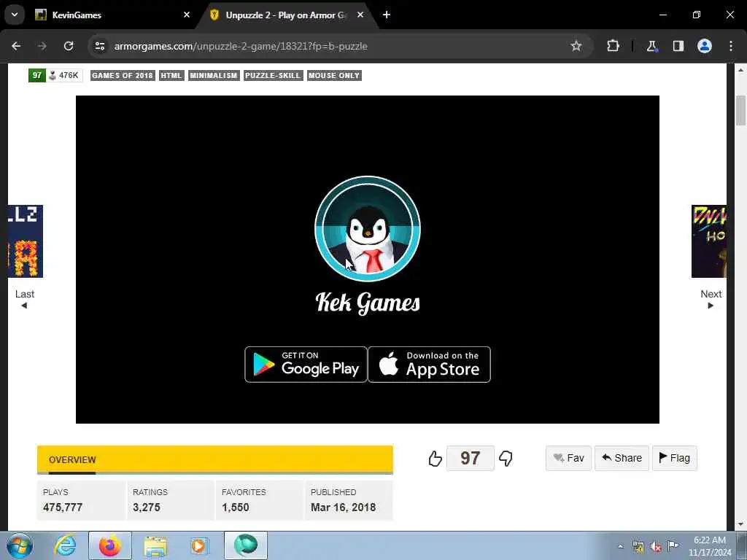The image size is (747, 560).
Task: Open the Windows Start menu
Action: pyautogui.click(x=20, y=545)
